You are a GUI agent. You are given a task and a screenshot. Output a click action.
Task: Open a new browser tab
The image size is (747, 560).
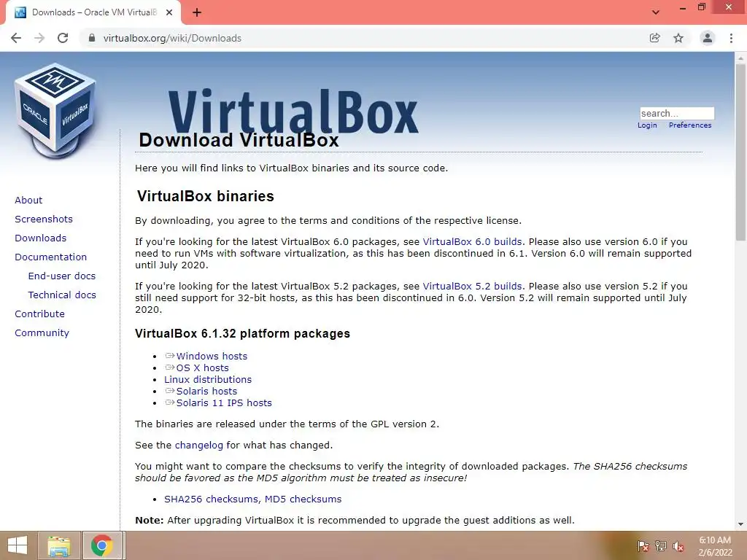pyautogui.click(x=197, y=12)
